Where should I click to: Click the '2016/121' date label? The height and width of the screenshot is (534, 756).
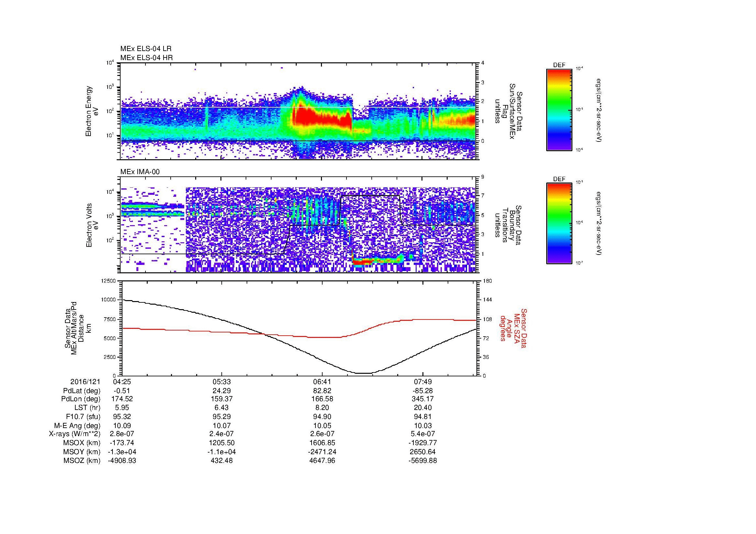click(85, 382)
